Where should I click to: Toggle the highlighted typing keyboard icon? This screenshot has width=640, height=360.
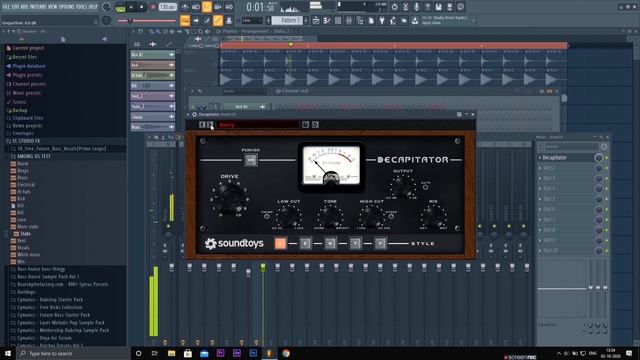185,20
